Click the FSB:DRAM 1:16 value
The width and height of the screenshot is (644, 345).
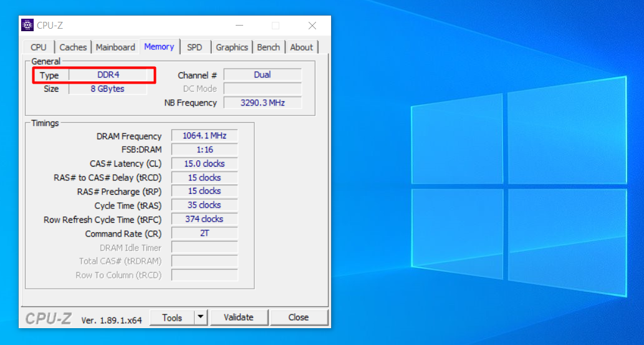click(204, 150)
